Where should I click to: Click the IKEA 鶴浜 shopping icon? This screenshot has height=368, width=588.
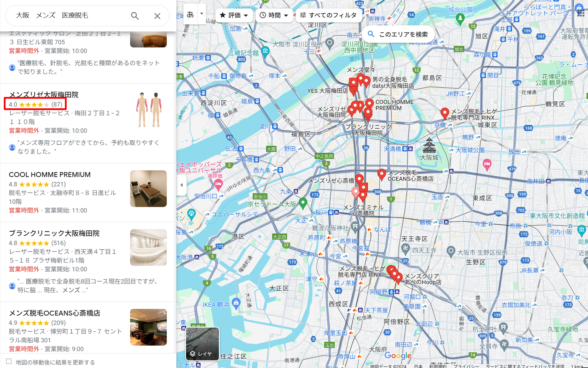(236, 303)
